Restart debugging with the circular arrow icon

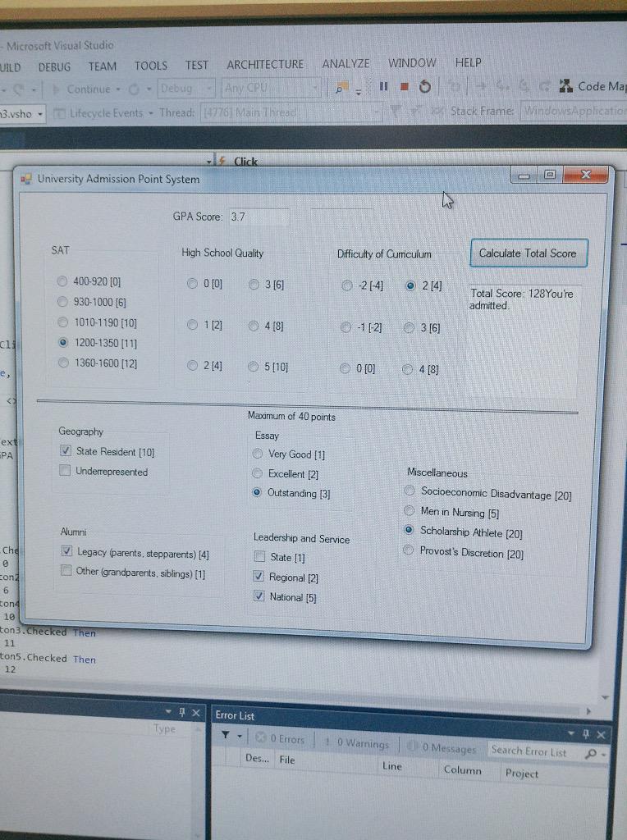point(425,86)
